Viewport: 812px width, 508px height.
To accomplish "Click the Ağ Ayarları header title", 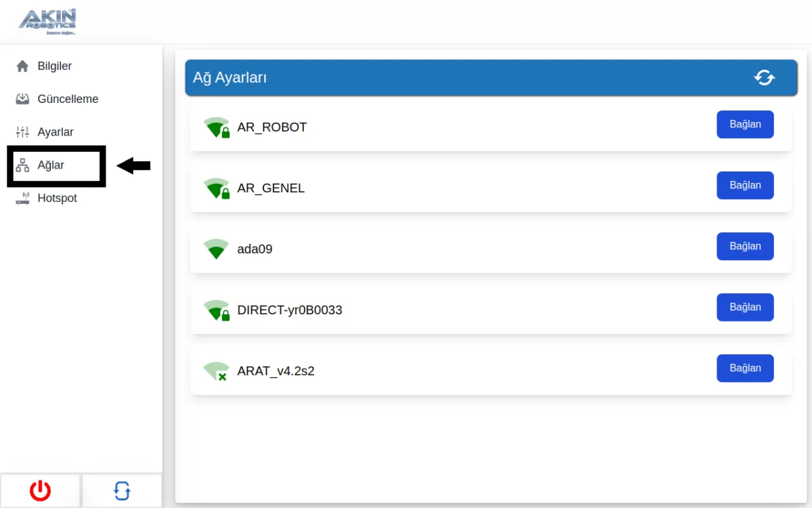I will point(230,78).
